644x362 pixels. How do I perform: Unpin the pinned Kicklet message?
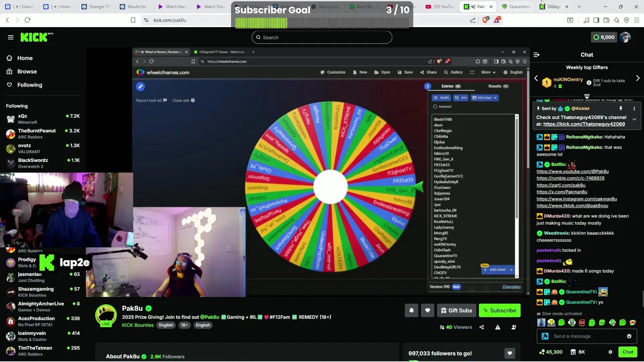pos(621,109)
